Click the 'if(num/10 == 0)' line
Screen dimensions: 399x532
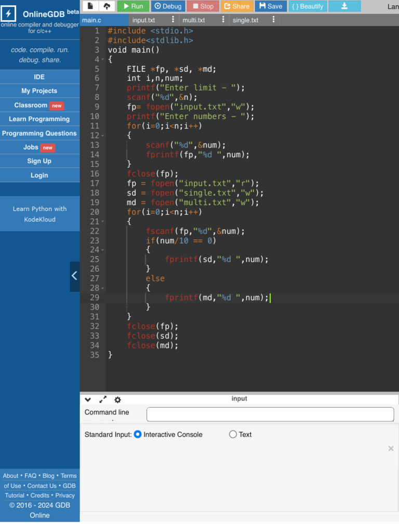click(181, 241)
